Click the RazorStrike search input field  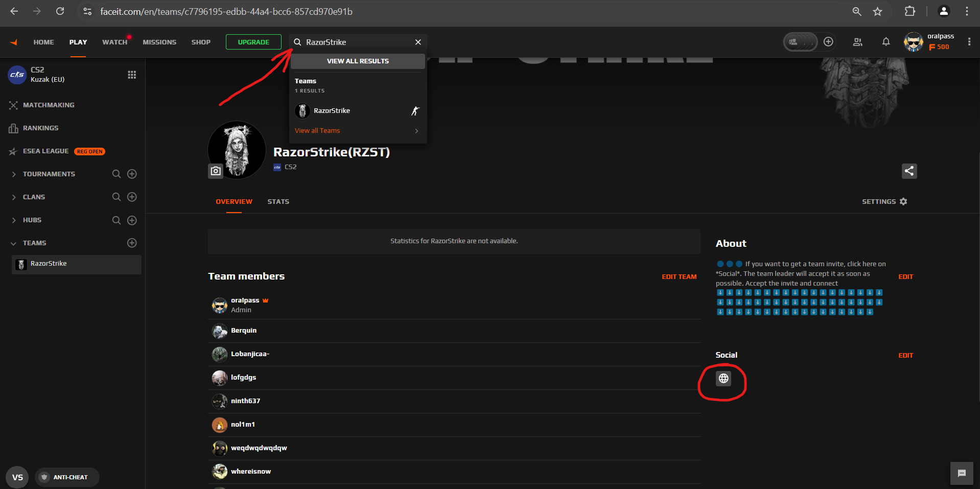click(x=358, y=42)
